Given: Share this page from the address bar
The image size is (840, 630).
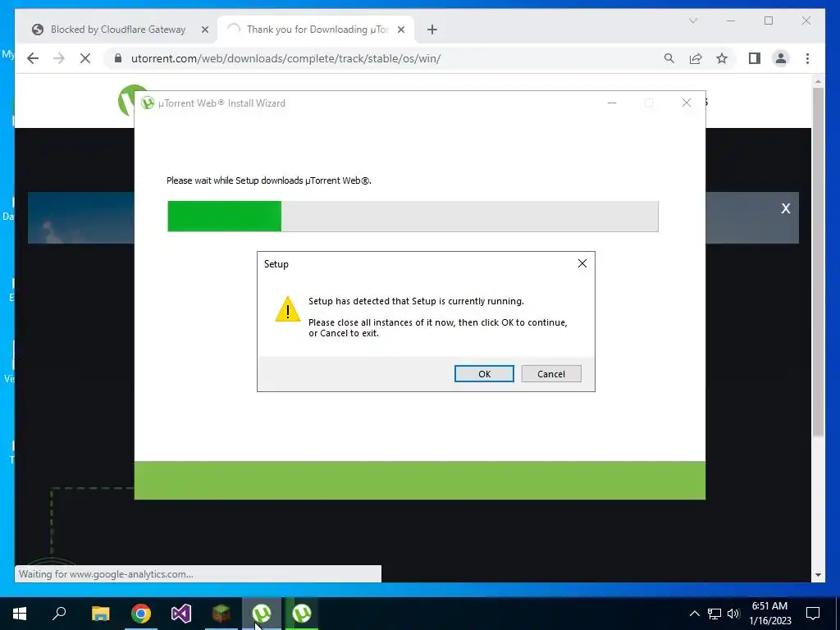Looking at the screenshot, I should coord(696,58).
